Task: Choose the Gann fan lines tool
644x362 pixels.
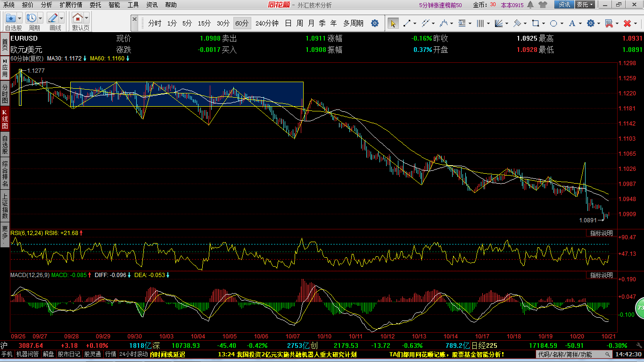Action: [x=498, y=23]
